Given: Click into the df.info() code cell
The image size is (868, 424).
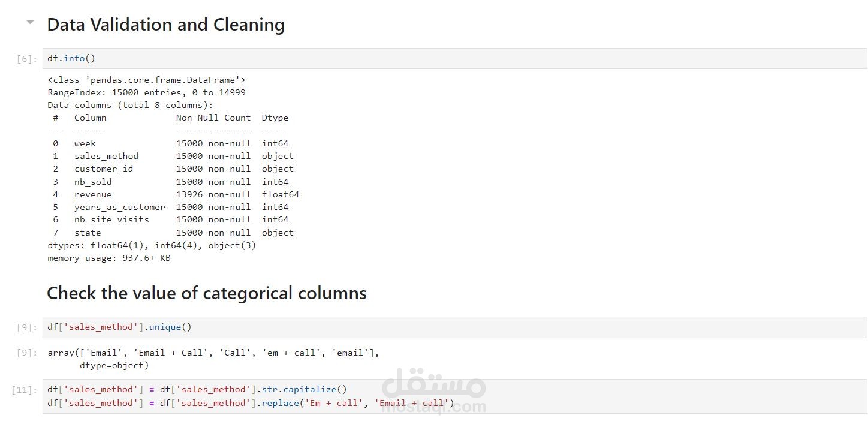Looking at the screenshot, I should click(x=420, y=58).
